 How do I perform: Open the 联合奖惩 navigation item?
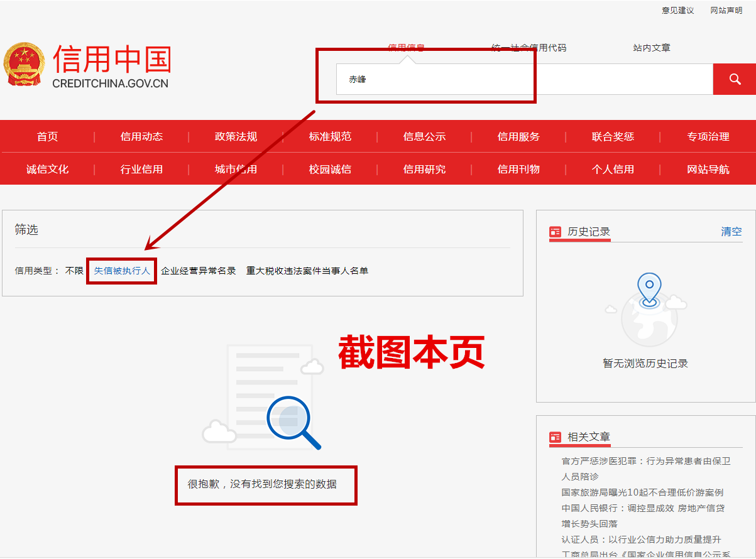click(613, 136)
